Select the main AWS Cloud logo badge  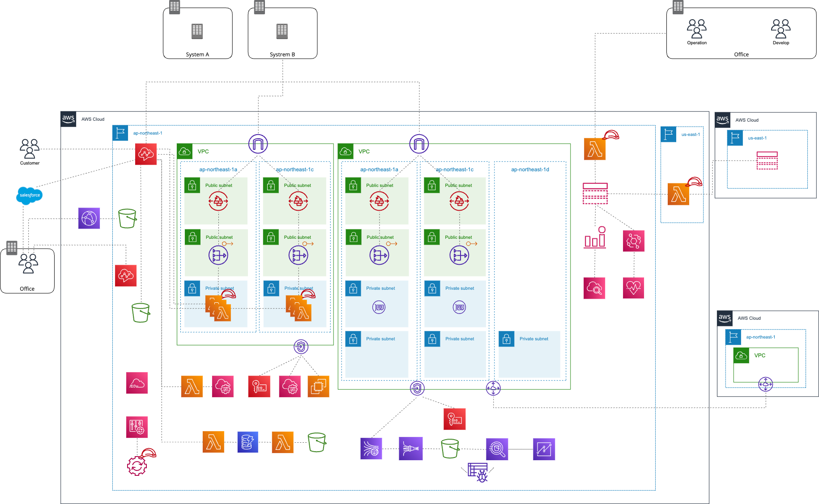coord(68,119)
